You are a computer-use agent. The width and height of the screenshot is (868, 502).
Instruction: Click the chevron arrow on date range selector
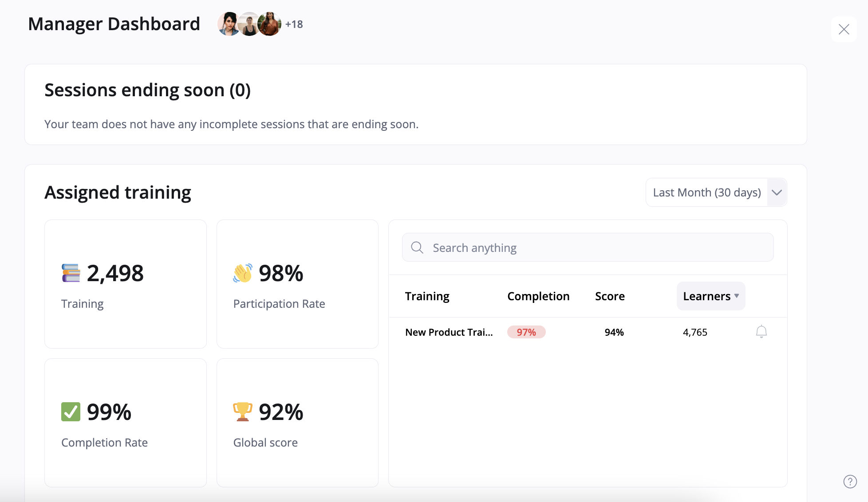pos(777,192)
